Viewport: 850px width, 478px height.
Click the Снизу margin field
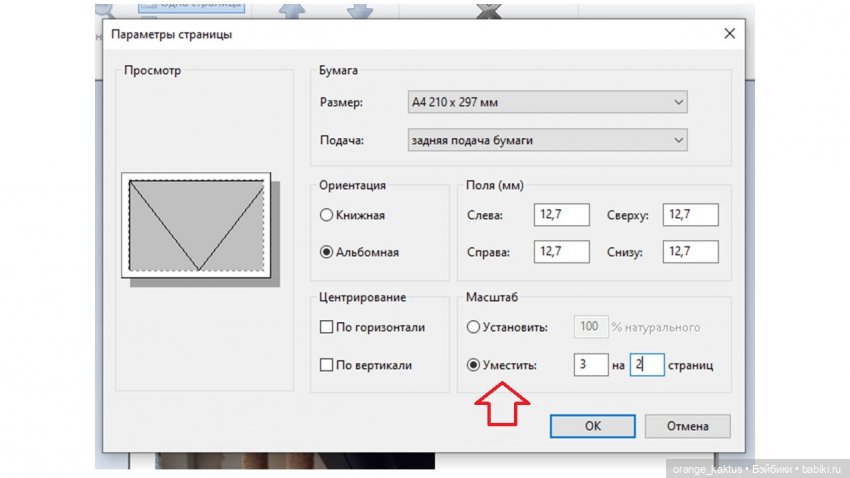pyautogui.click(x=690, y=252)
